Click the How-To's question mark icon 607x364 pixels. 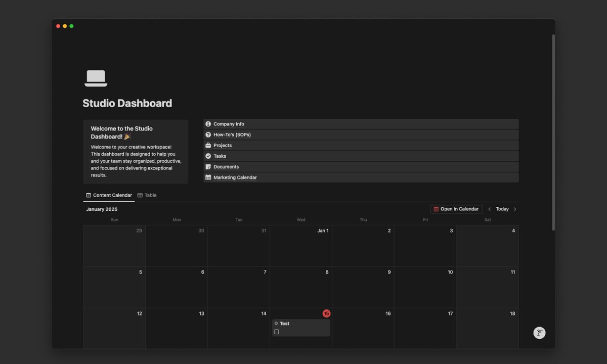point(208,134)
